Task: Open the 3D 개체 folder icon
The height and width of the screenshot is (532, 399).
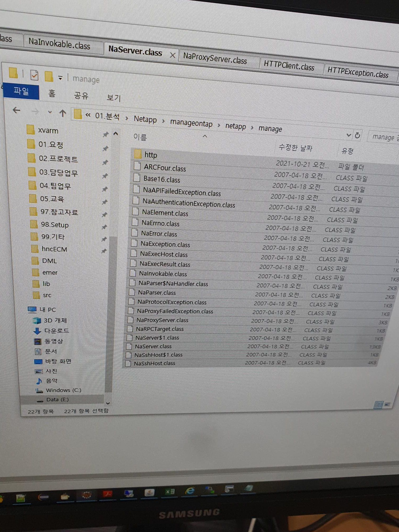Action: [37, 320]
